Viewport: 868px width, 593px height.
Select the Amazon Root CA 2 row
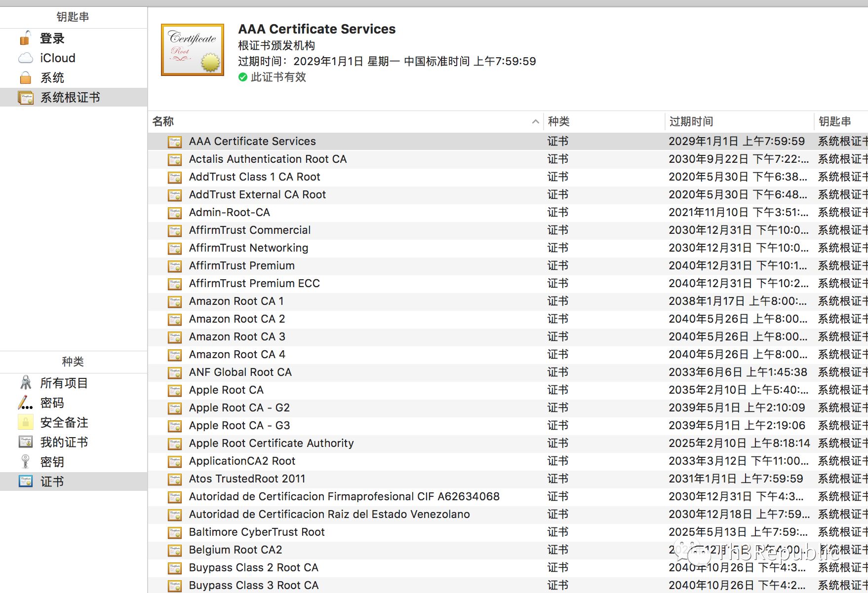coord(508,319)
